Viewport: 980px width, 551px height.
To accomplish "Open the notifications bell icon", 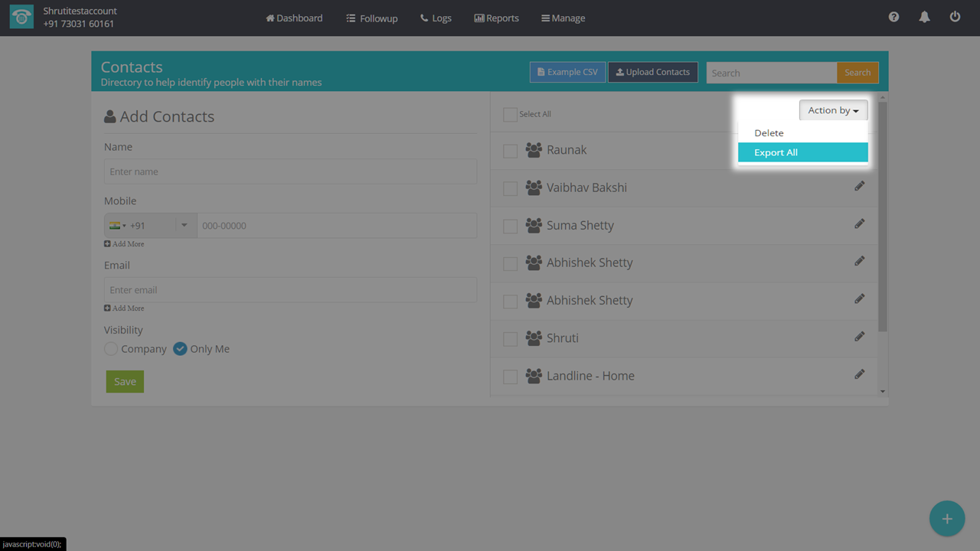I will click(x=924, y=17).
